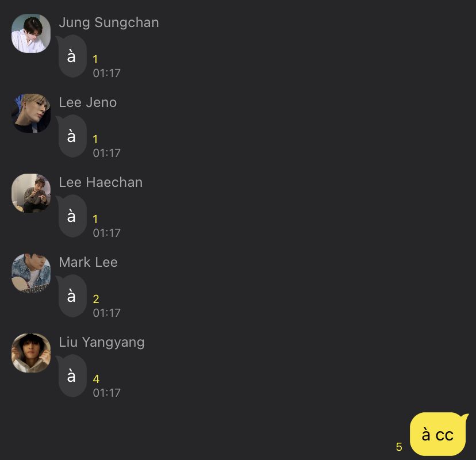Click unread count 5 beside sent message
The height and width of the screenshot is (460, 476).
(x=399, y=447)
